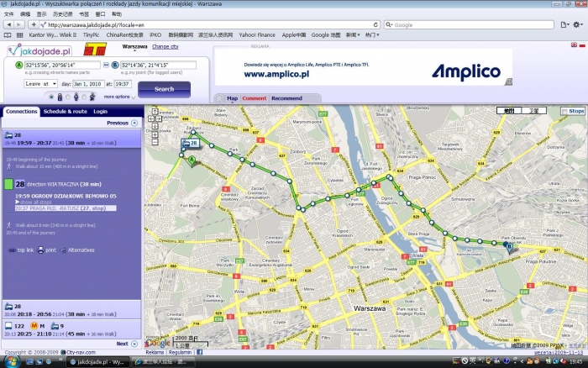Screen dimensions: 588x368
Task: Focus the destination coordinates input field
Action: [x=158, y=65]
